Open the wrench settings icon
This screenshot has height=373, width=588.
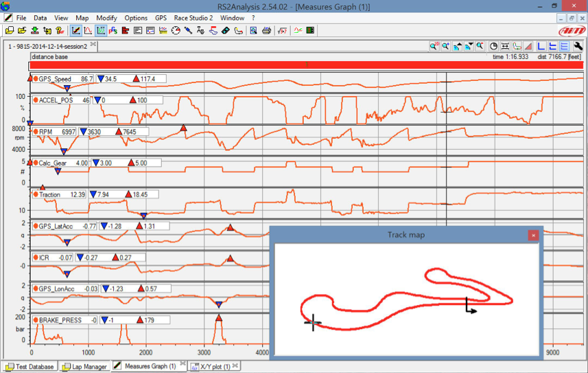pyautogui.click(x=578, y=46)
